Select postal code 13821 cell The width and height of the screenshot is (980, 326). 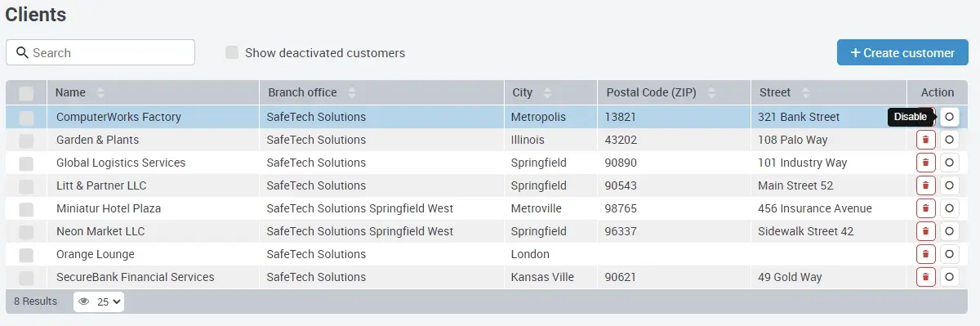pos(621,117)
